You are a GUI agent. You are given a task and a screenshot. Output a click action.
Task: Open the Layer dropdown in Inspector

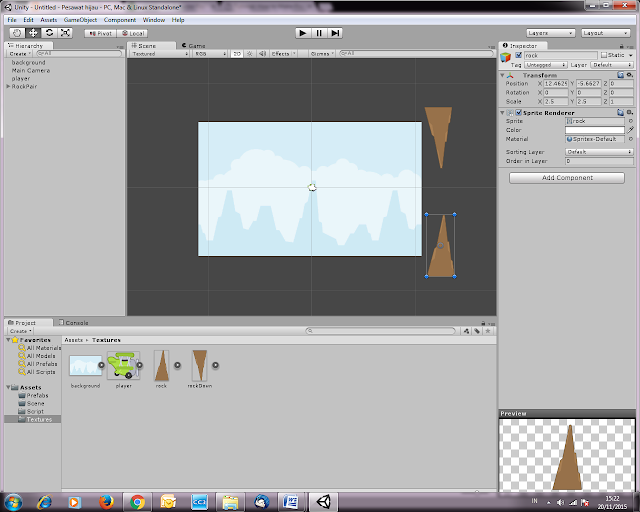click(611, 65)
